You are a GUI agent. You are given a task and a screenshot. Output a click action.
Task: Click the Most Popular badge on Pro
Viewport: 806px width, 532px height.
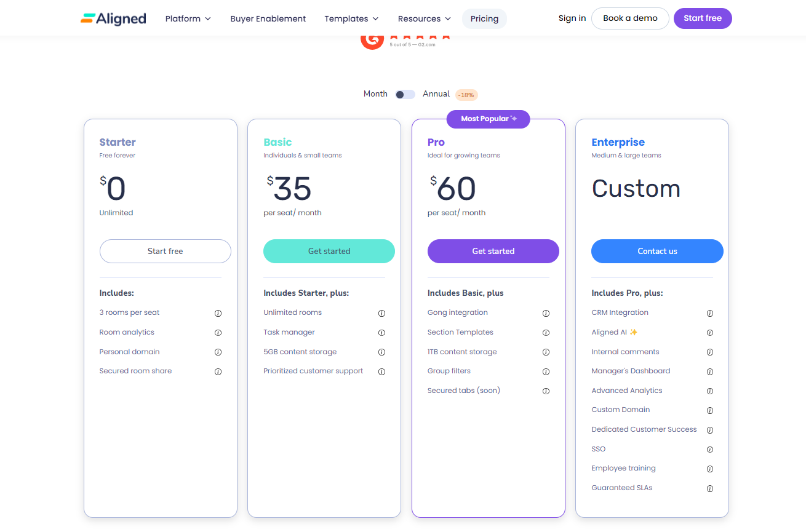click(488, 119)
